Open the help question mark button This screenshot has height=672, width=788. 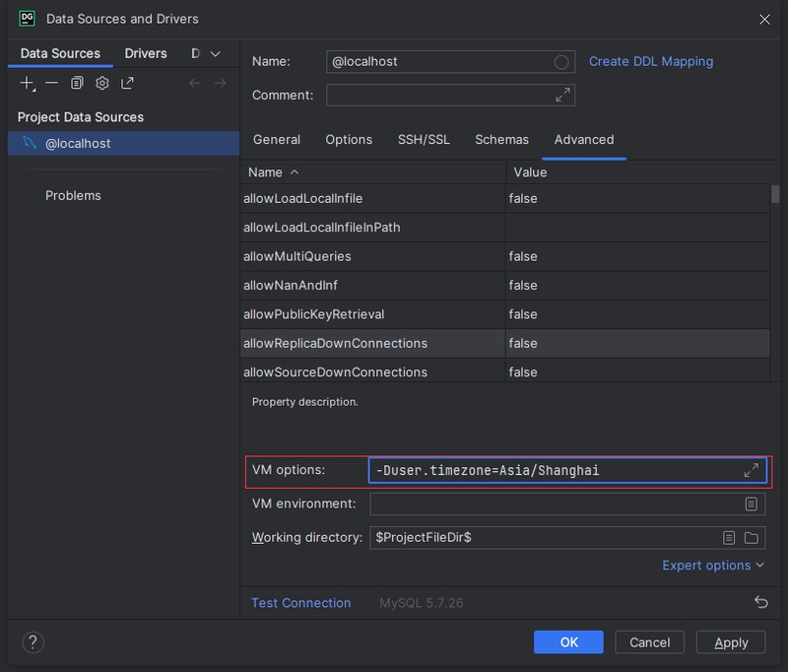point(33,642)
